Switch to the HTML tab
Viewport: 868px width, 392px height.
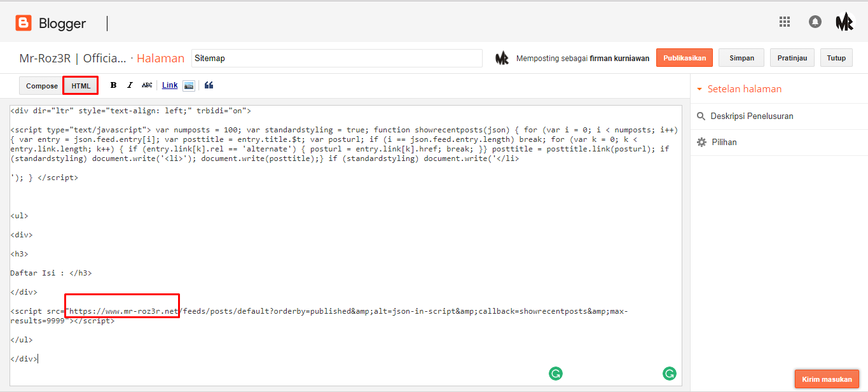tap(80, 85)
